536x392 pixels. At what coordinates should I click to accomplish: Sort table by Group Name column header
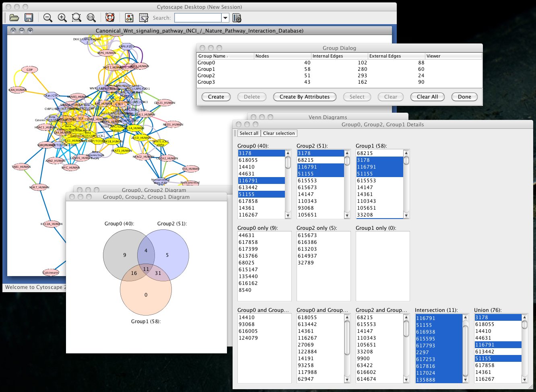(x=212, y=56)
